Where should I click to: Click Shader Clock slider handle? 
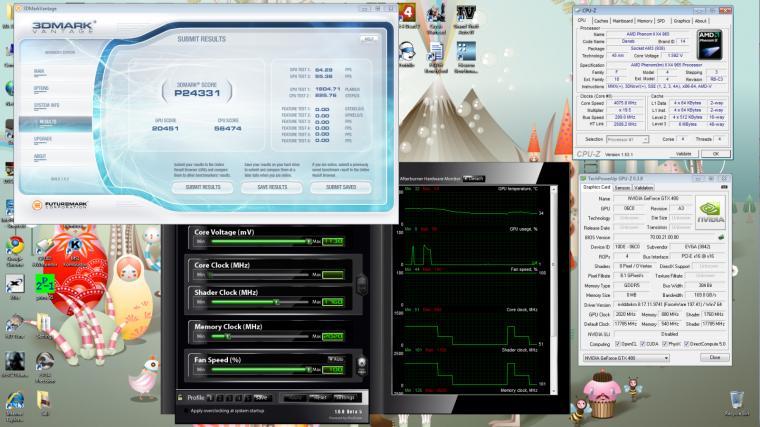[277, 302]
